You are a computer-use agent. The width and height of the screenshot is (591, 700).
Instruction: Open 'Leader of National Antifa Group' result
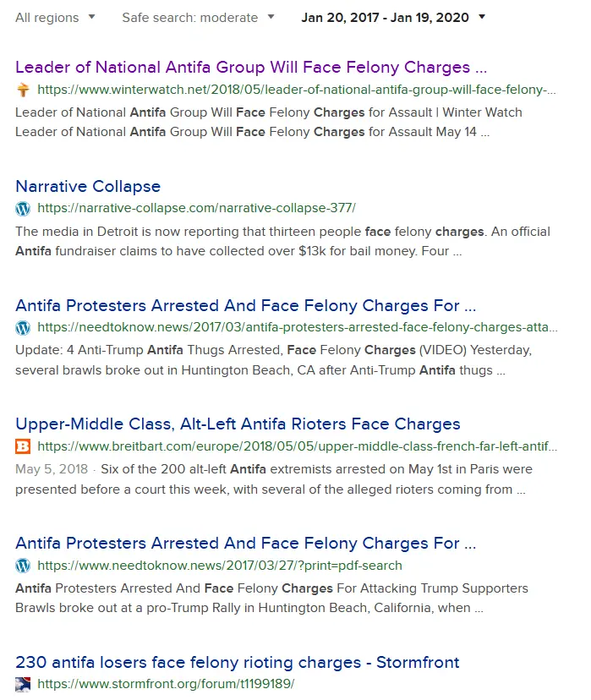251,68
